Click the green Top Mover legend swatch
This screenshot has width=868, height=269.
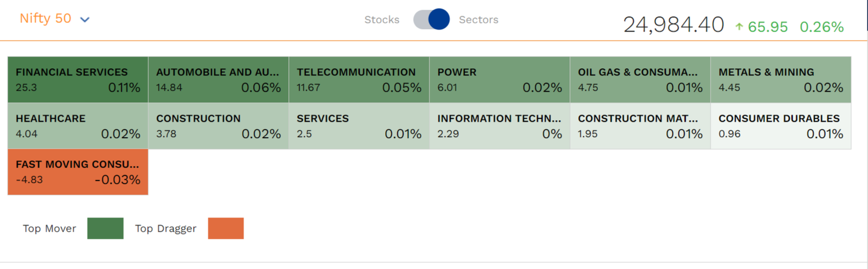coord(105,228)
